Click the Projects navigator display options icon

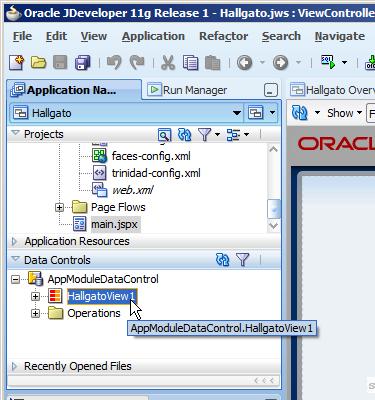(233, 135)
